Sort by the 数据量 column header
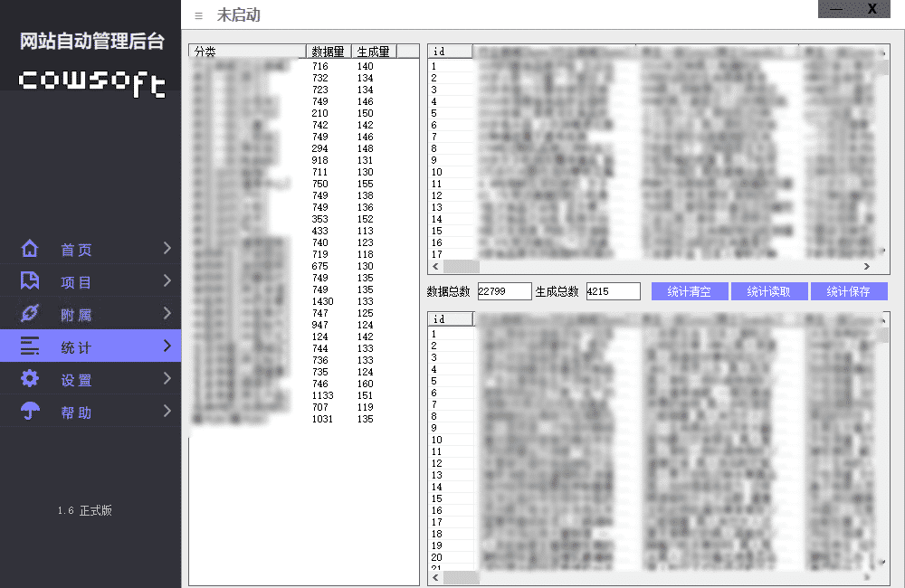This screenshot has width=905, height=588. (329, 52)
